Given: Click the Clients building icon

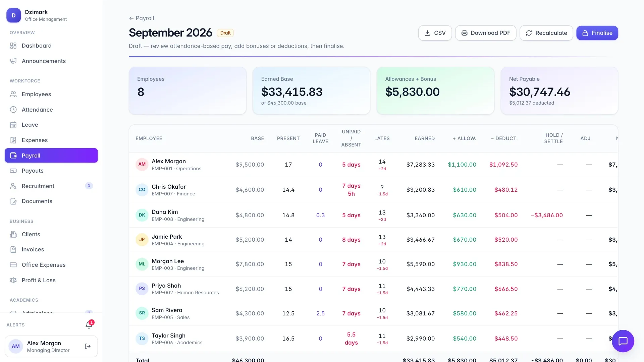Looking at the screenshot, I should pos(13,234).
